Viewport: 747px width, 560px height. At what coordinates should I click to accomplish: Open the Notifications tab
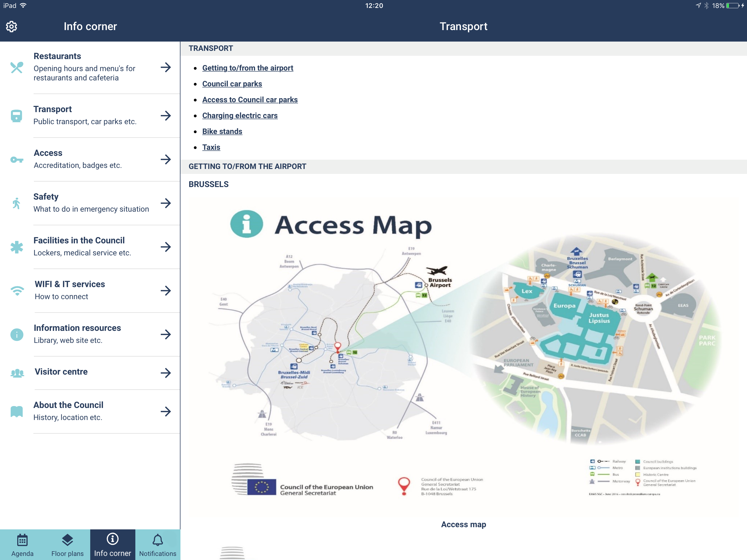[158, 544]
